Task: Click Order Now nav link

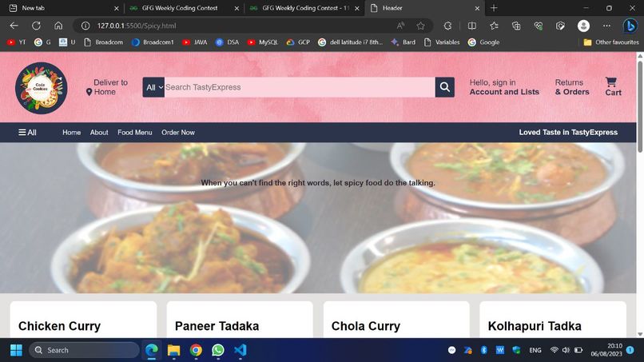Action: click(178, 133)
